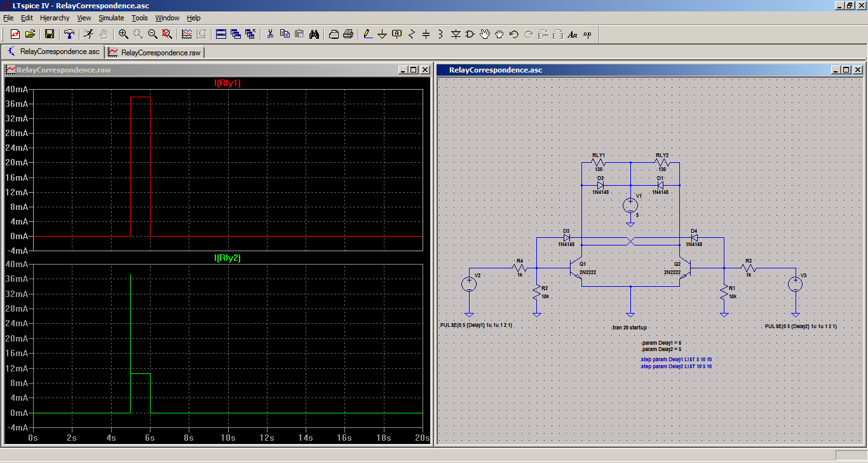Click the V1 voltage source symbol
Image resolution: width=868 pixels, height=463 pixels.
point(630,206)
